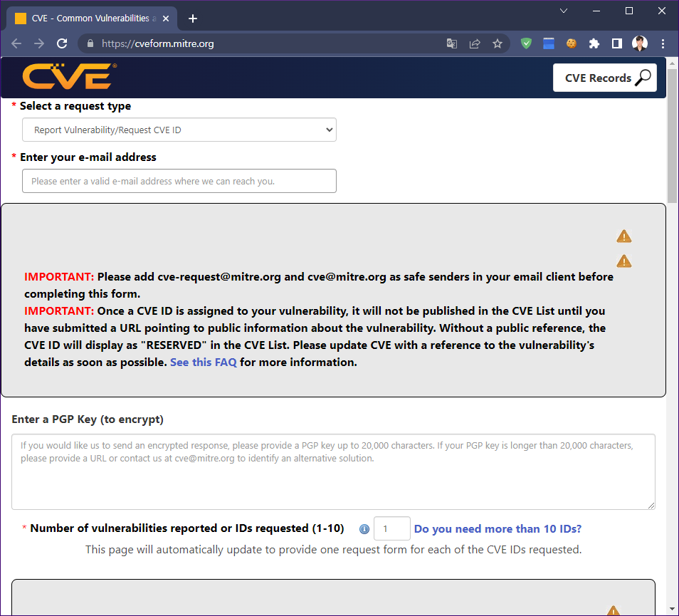Click the first red IMPORTANT word
This screenshot has height=616, width=679.
(59, 277)
